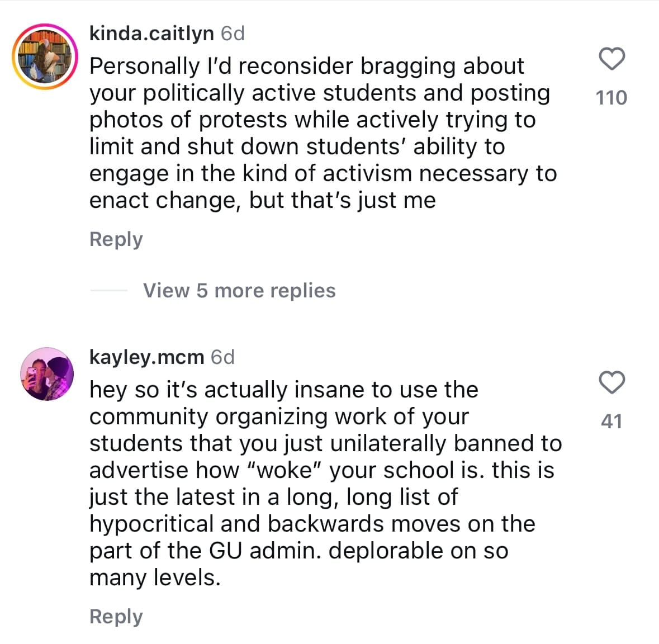The width and height of the screenshot is (659, 644).
Task: Click the 6d timestamp beside kayley.mcm
Action: (x=222, y=357)
